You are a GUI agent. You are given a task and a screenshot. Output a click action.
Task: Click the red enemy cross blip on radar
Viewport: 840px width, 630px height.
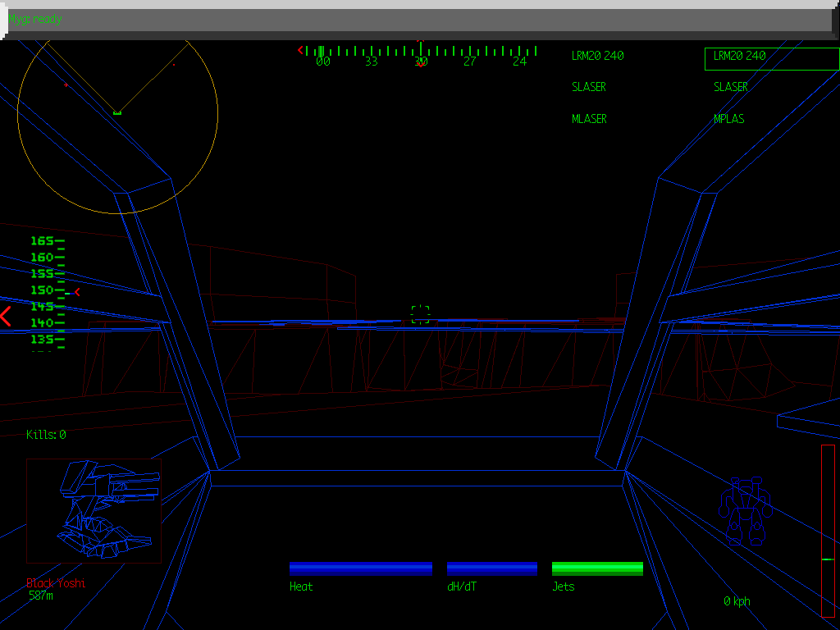coord(66,84)
